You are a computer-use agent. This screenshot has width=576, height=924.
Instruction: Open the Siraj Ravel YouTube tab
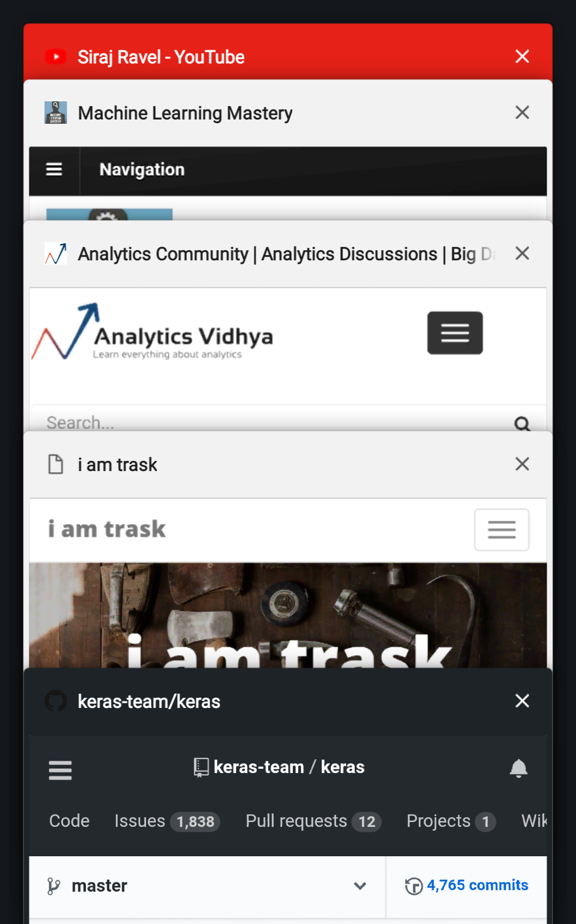point(161,57)
